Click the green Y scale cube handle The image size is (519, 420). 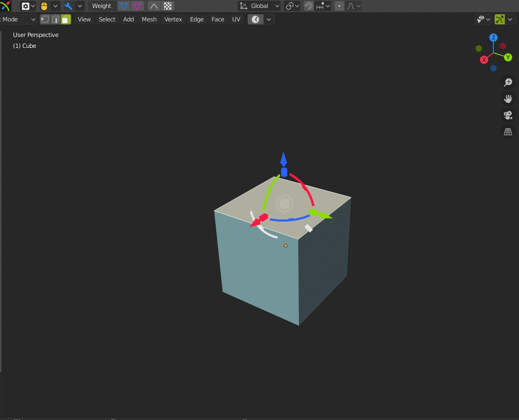pos(314,212)
